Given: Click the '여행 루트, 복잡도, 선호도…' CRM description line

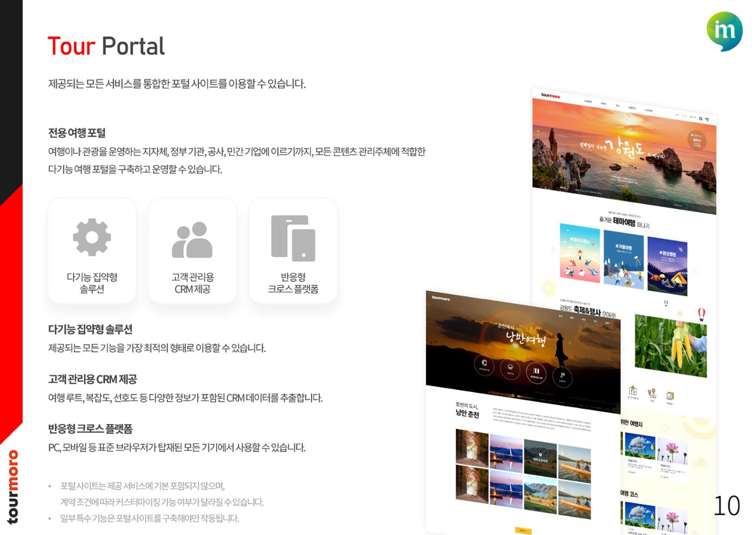Looking at the screenshot, I should tap(185, 398).
